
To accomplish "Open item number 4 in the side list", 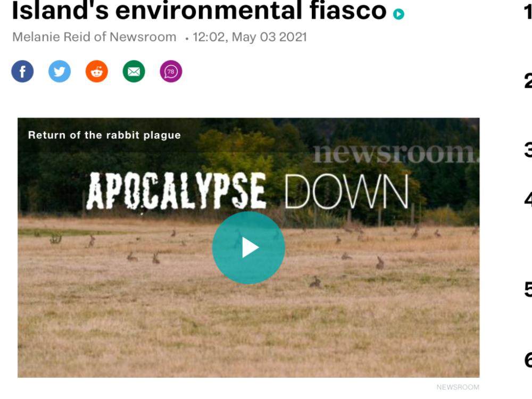I will tap(528, 199).
